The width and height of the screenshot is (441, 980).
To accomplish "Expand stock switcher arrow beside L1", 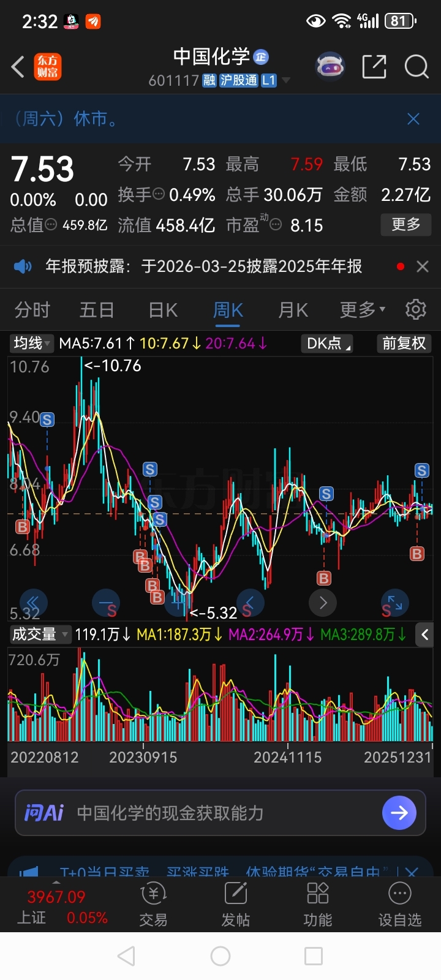I will pos(285,81).
